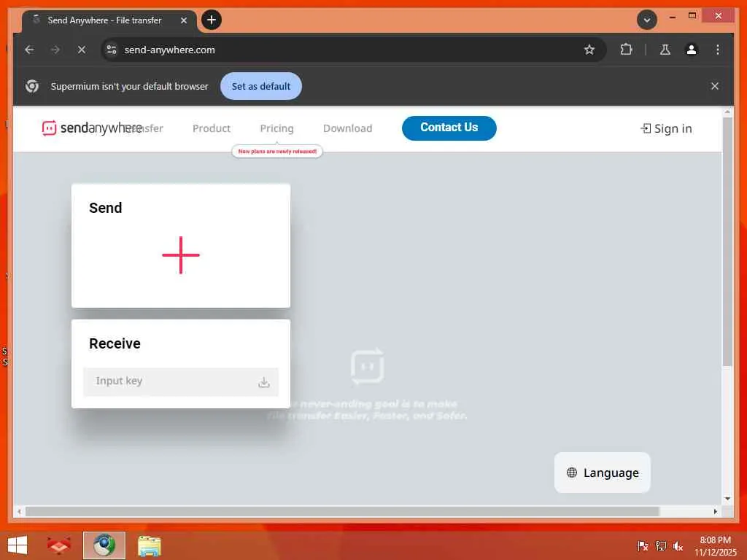
Task: Click the sendanywhere logo
Action: coord(91,128)
